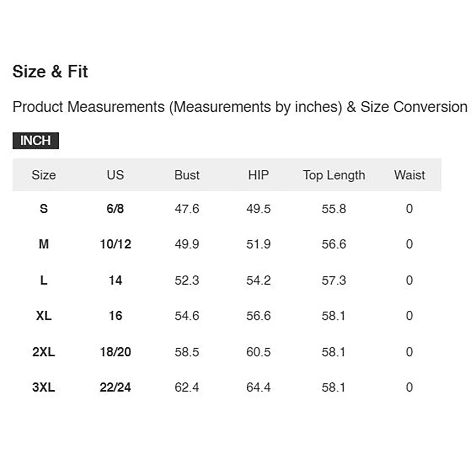Select bust measurement 47.6
476x476 pixels.
point(187,209)
